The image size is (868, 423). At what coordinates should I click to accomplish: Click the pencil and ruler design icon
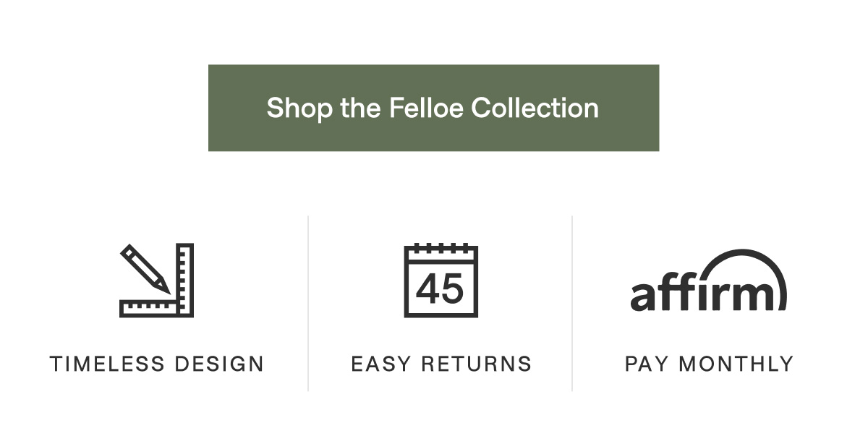(157, 281)
